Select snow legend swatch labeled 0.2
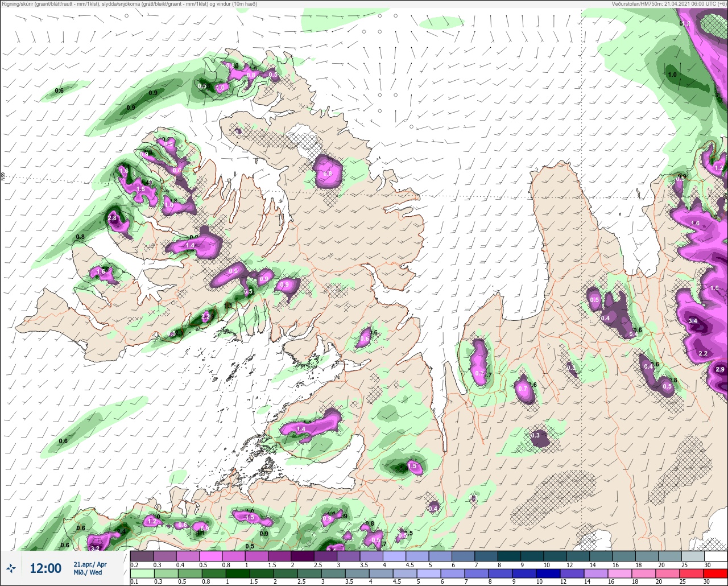Screen dimensions: 728x586 coord(142,556)
